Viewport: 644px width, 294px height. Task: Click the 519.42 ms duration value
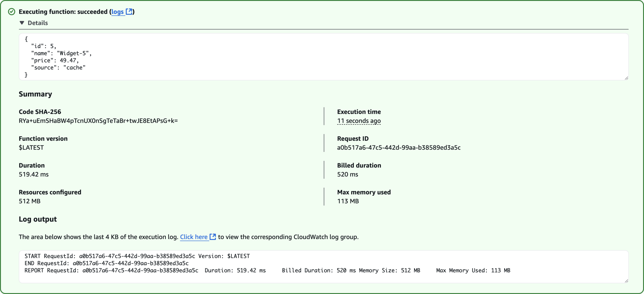pos(33,174)
